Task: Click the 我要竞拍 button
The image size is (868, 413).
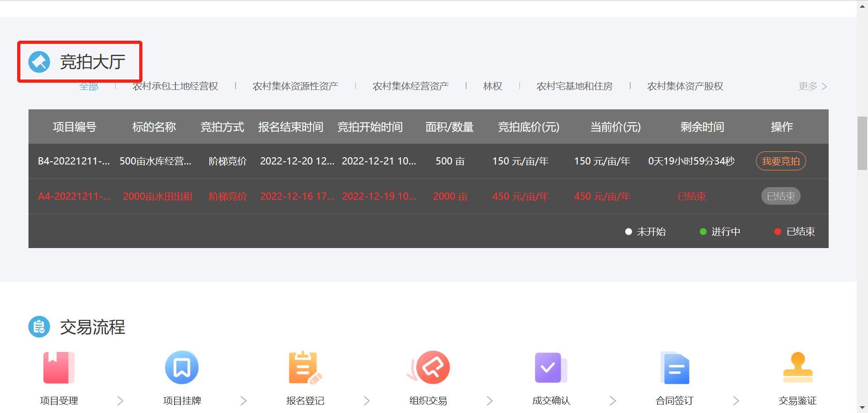Action: [781, 161]
